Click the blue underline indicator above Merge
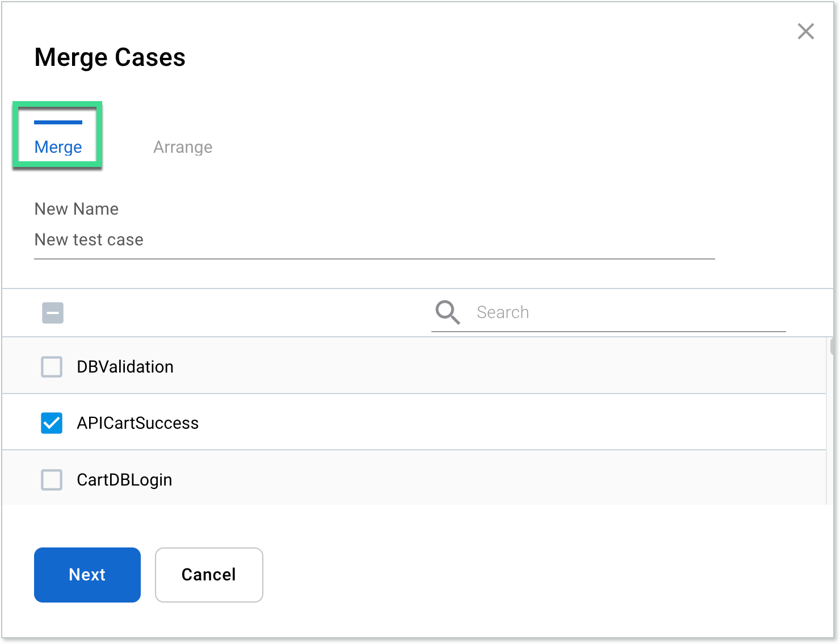 (58, 121)
